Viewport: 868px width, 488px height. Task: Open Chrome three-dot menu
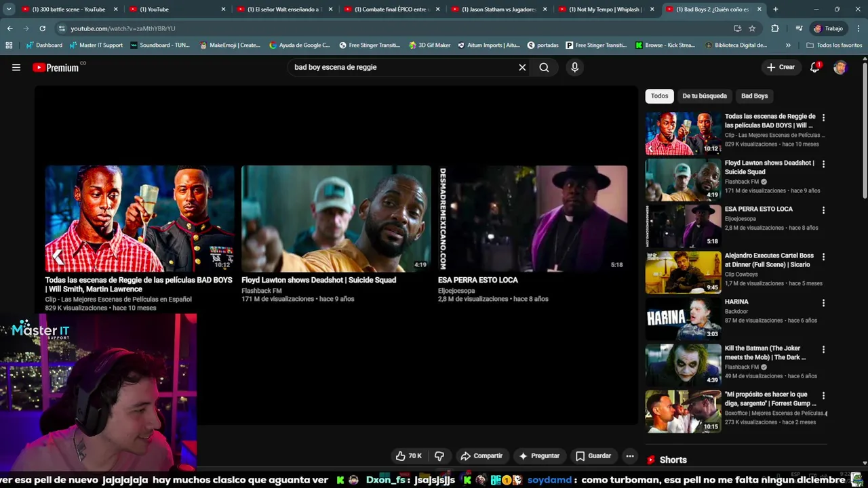coord(859,28)
